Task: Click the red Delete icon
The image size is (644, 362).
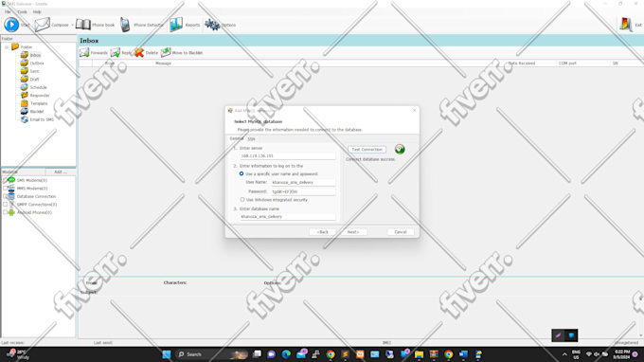Action: tap(139, 53)
